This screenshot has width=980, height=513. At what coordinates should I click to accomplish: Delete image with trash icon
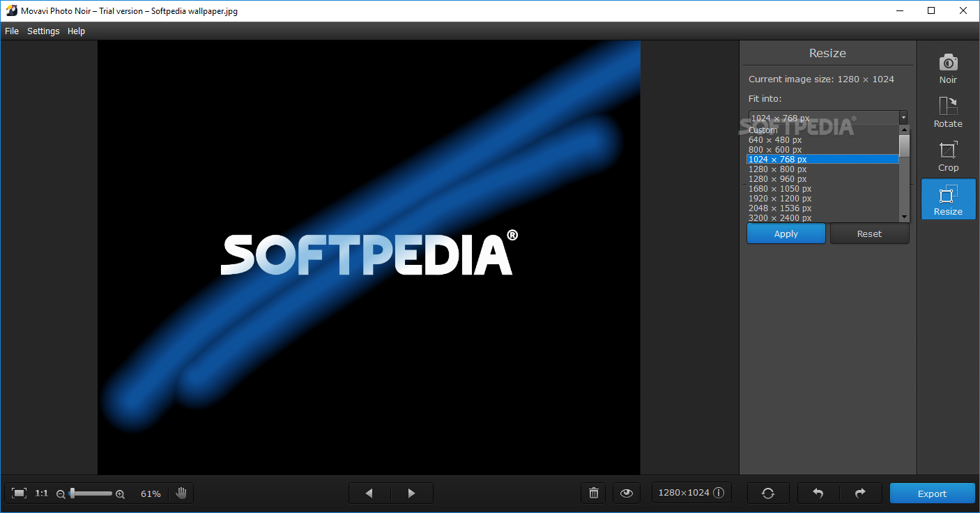(593, 493)
